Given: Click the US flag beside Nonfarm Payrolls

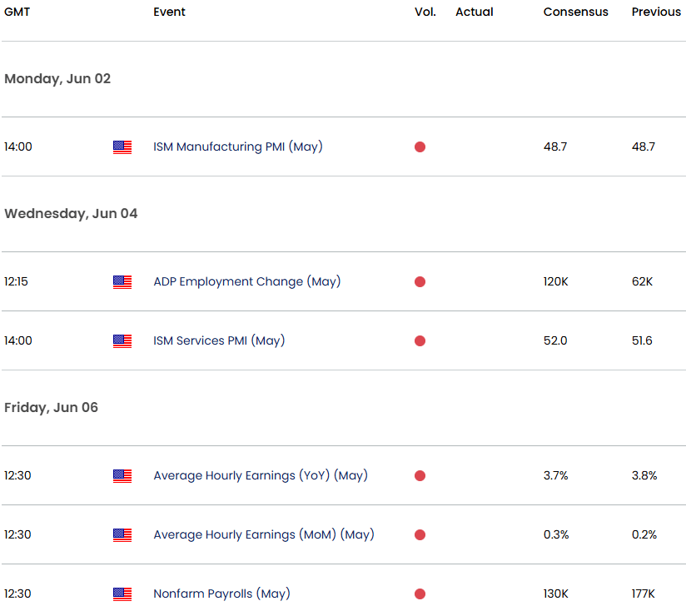Looking at the screenshot, I should (122, 594).
